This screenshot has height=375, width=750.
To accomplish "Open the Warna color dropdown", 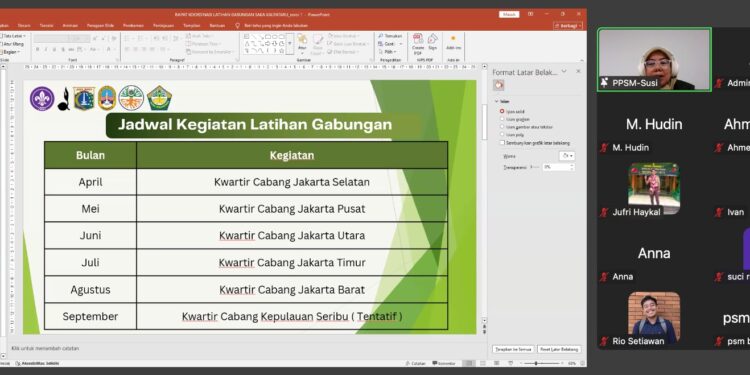I will click(x=567, y=156).
